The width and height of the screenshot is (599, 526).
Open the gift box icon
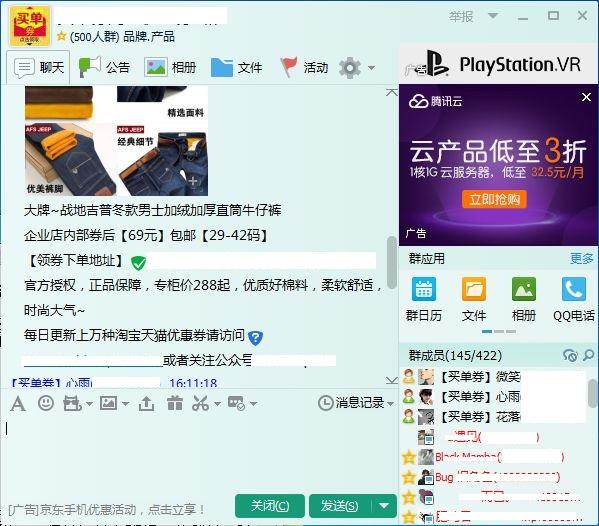[x=175, y=403]
